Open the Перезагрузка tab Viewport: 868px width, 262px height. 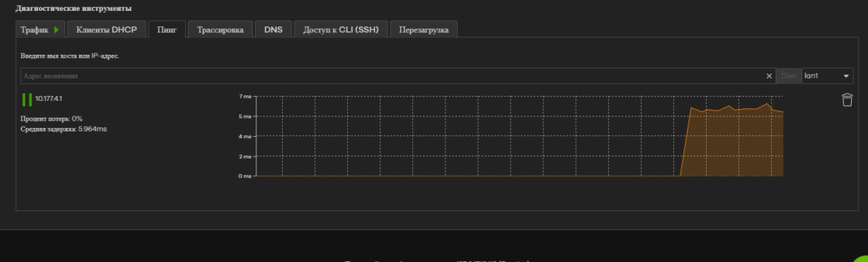(424, 30)
